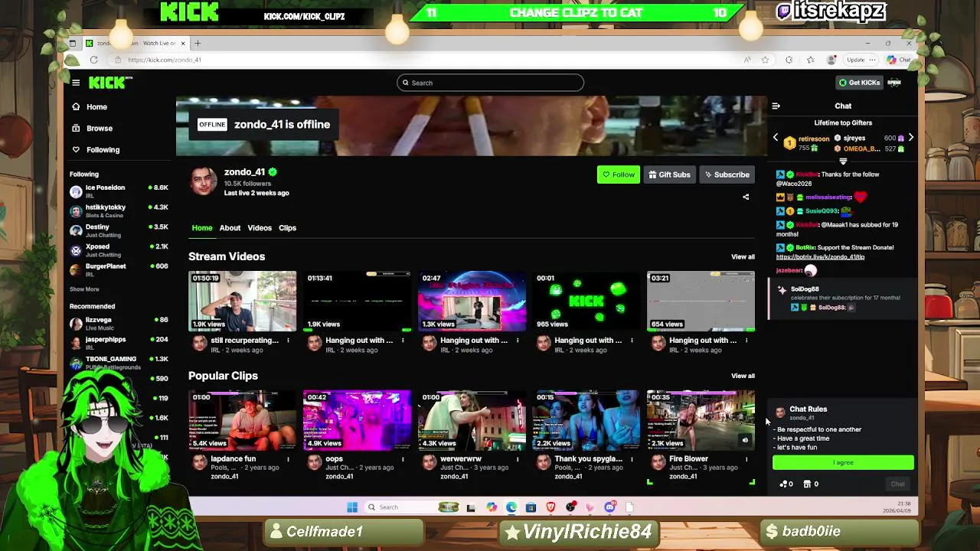This screenshot has height=551, width=980.
Task: Open the botrix tip link in chat
Action: click(x=820, y=257)
